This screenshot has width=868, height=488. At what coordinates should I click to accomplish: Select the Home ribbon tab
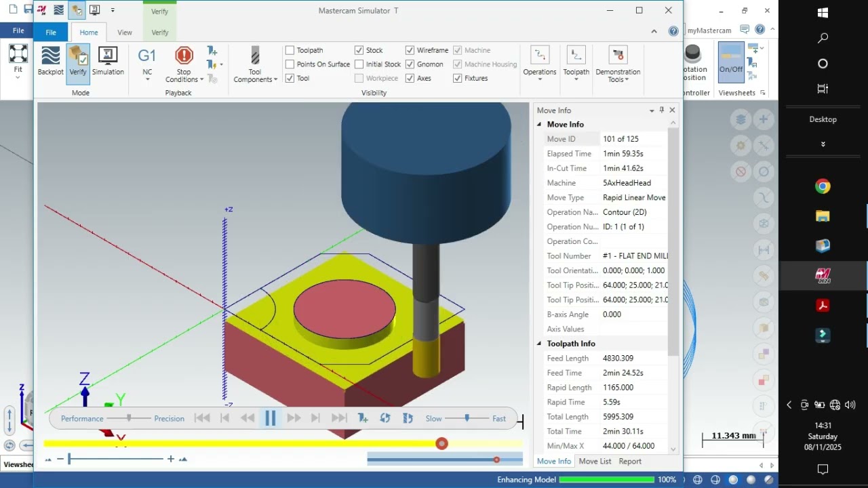point(89,32)
